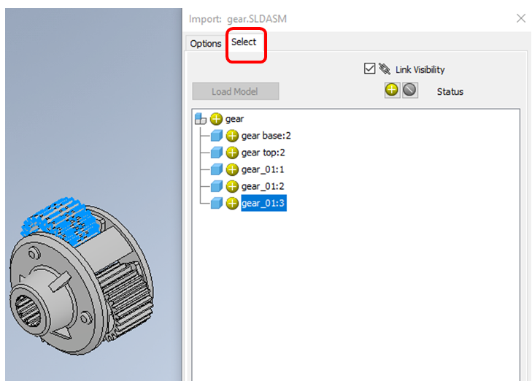Close the Import gear.SLDASM dialog

(521, 18)
